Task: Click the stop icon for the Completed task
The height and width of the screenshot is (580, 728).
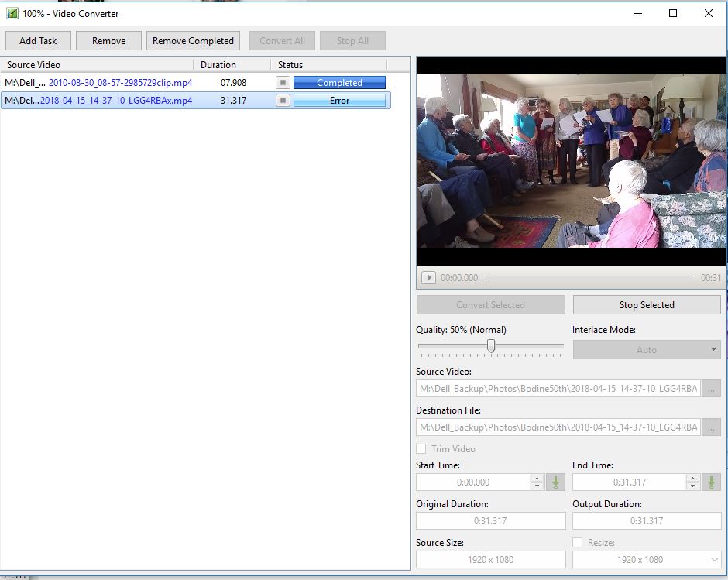Action: [283, 83]
